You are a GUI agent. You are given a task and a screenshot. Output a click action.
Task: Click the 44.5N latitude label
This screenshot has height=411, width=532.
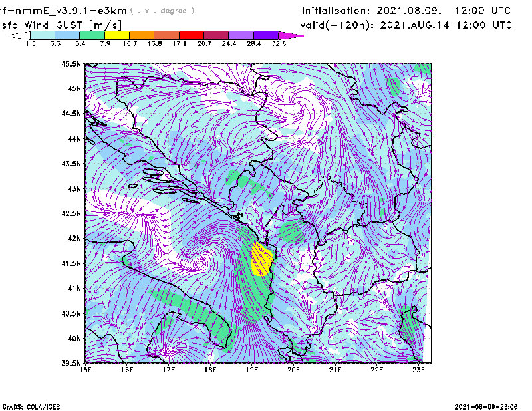point(71,113)
